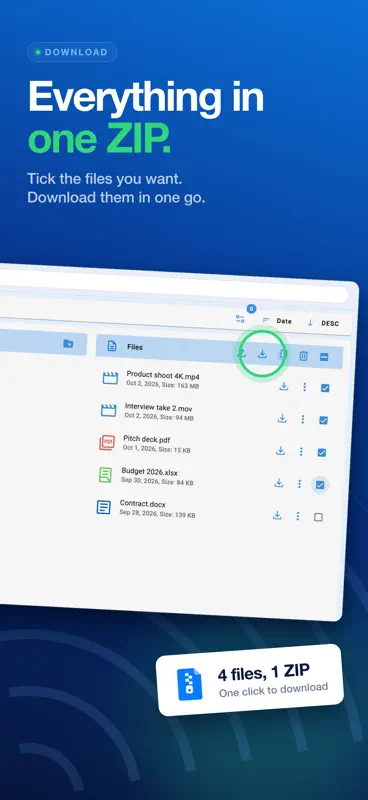
Task: Open more options for Pitch deck.pdf
Action: tap(301, 452)
